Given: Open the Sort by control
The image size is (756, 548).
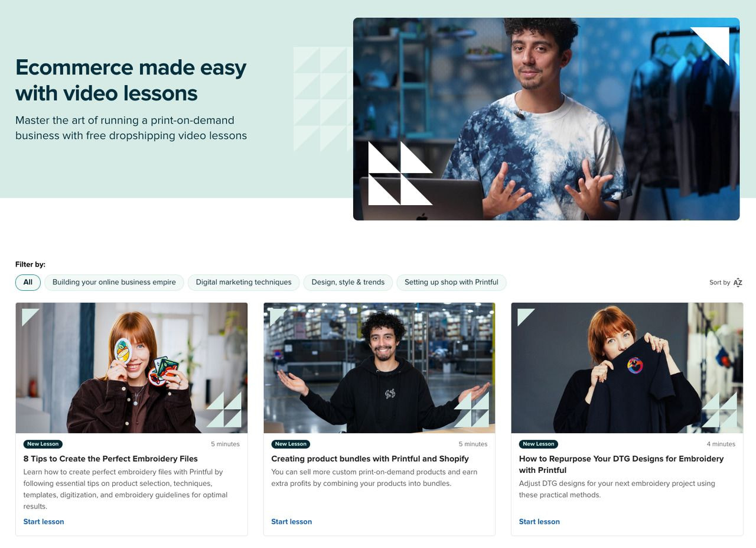Looking at the screenshot, I should (x=726, y=283).
